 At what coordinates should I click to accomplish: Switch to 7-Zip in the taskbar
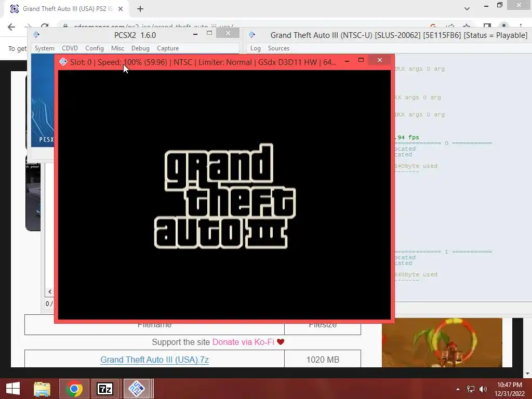pos(104,389)
